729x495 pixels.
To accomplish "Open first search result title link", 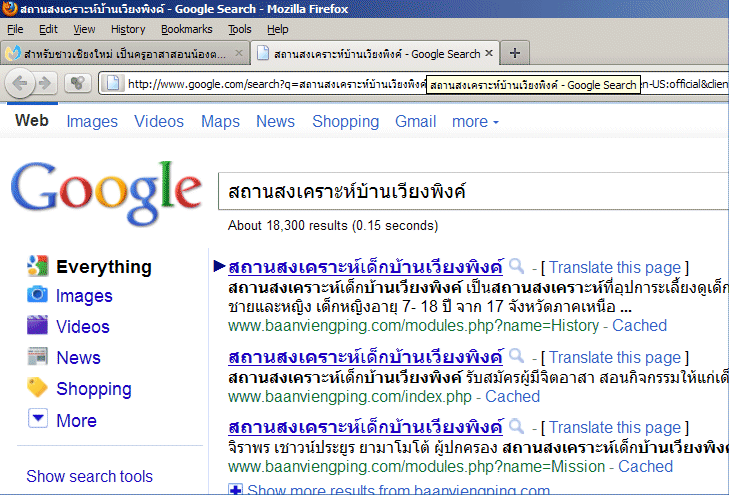I will click(x=365, y=267).
